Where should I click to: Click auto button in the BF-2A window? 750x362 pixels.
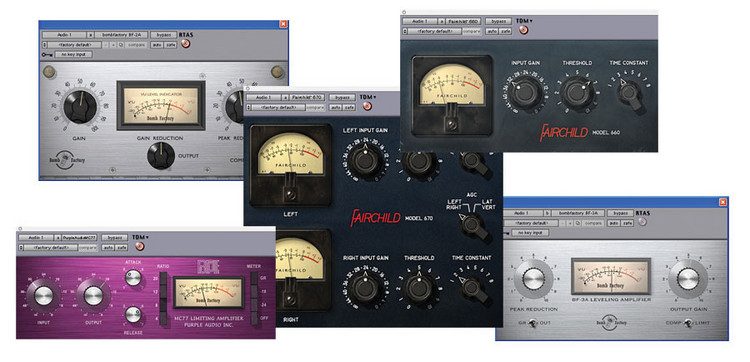[x=156, y=45]
